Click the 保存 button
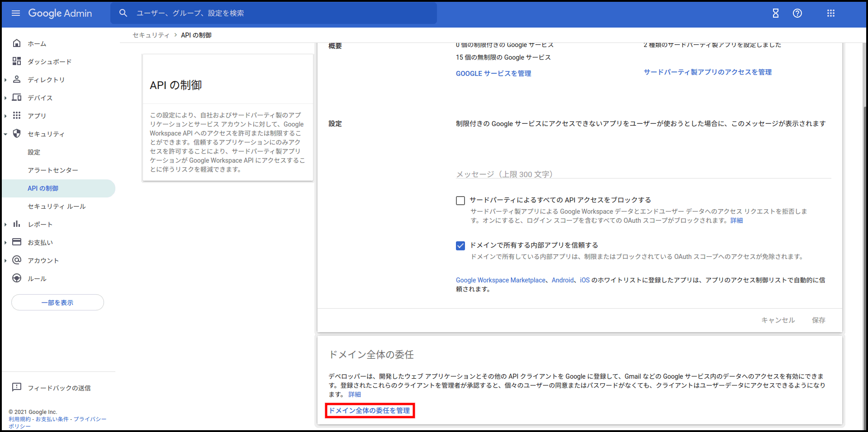 tap(818, 320)
